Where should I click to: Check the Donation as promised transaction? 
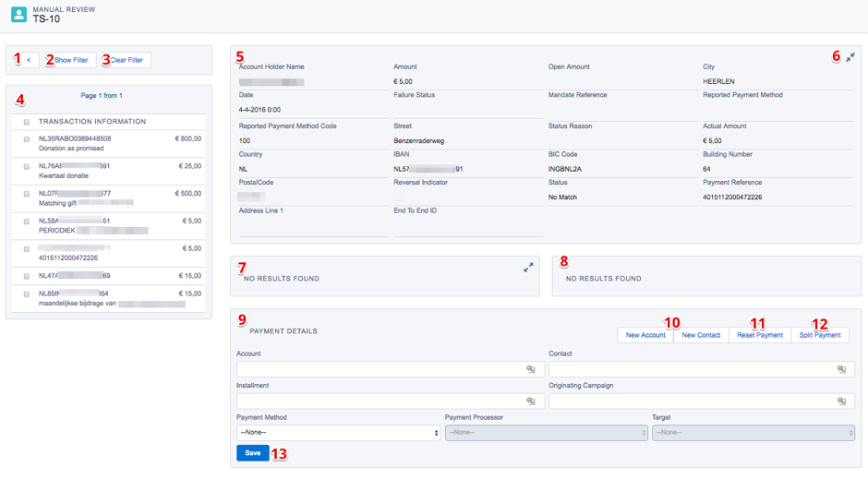(27, 139)
